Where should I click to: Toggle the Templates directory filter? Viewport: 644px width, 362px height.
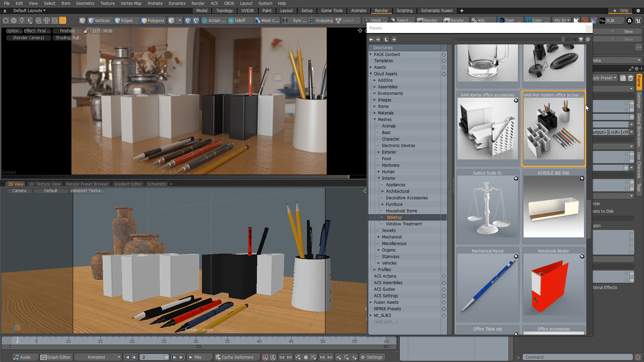(443, 61)
